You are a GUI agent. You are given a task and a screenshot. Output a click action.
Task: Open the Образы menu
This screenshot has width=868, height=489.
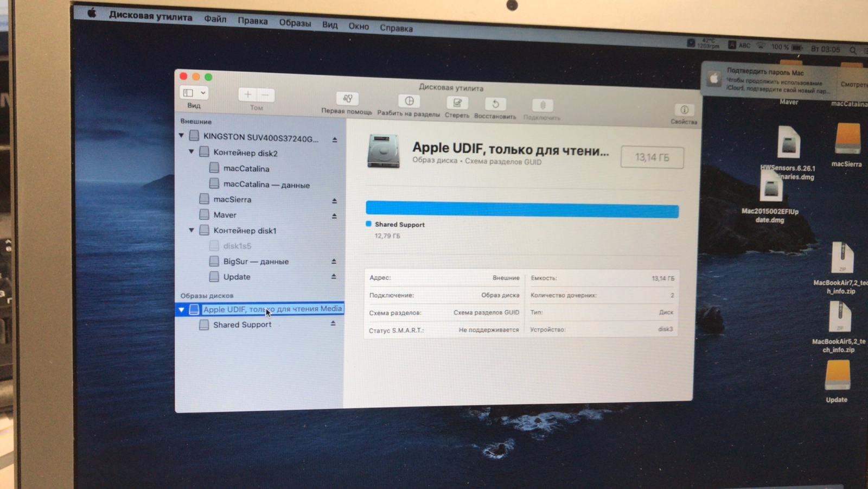(x=295, y=23)
